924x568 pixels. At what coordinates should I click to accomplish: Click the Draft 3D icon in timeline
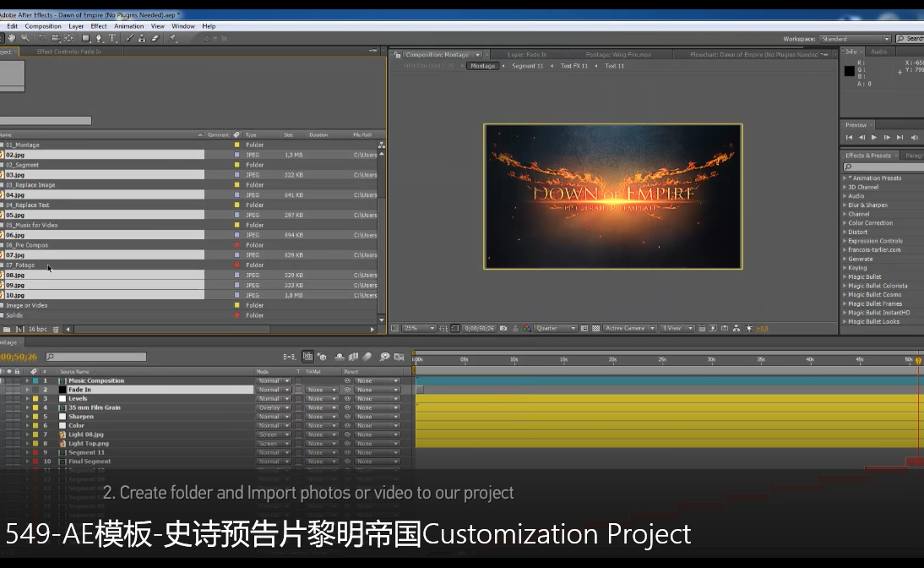pos(322,357)
